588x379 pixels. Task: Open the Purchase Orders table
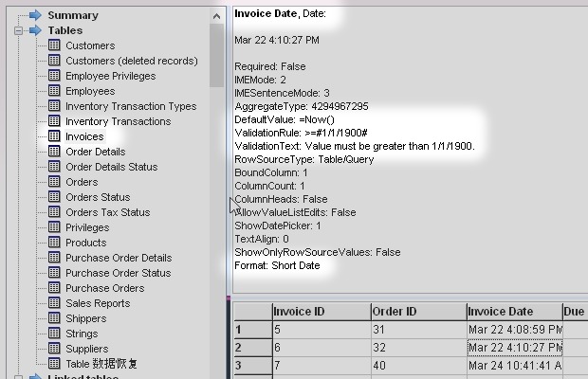(104, 288)
